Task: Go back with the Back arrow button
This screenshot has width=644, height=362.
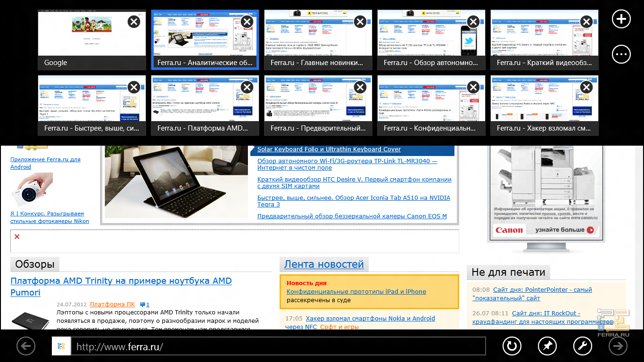Action: 26,346
